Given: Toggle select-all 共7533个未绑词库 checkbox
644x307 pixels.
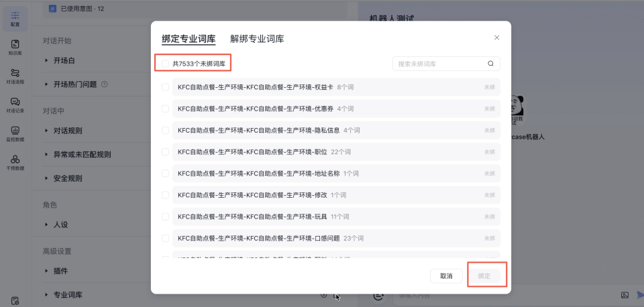Looking at the screenshot, I should (x=165, y=64).
